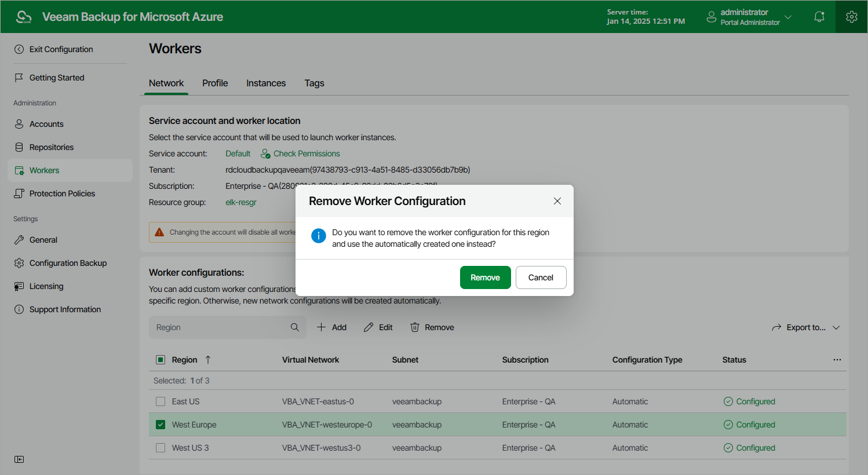868x475 pixels.
Task: Open the configuration gear icon in header
Action: (852, 17)
